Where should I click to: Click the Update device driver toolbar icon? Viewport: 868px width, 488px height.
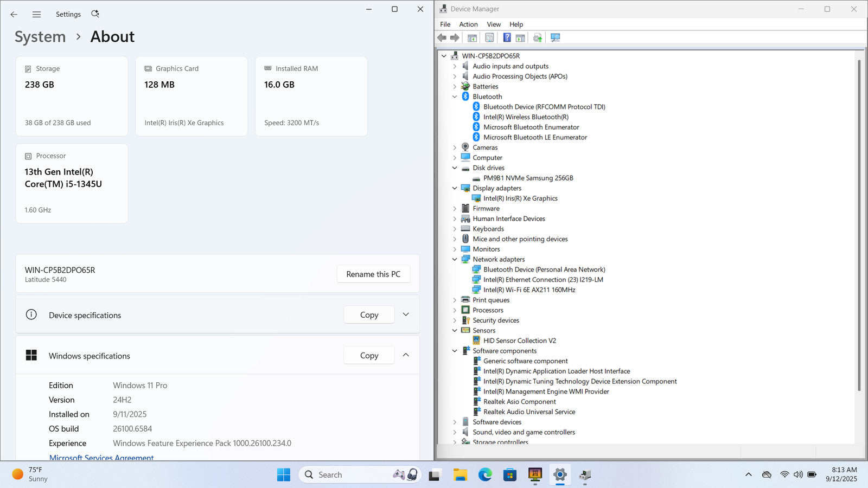pos(538,37)
